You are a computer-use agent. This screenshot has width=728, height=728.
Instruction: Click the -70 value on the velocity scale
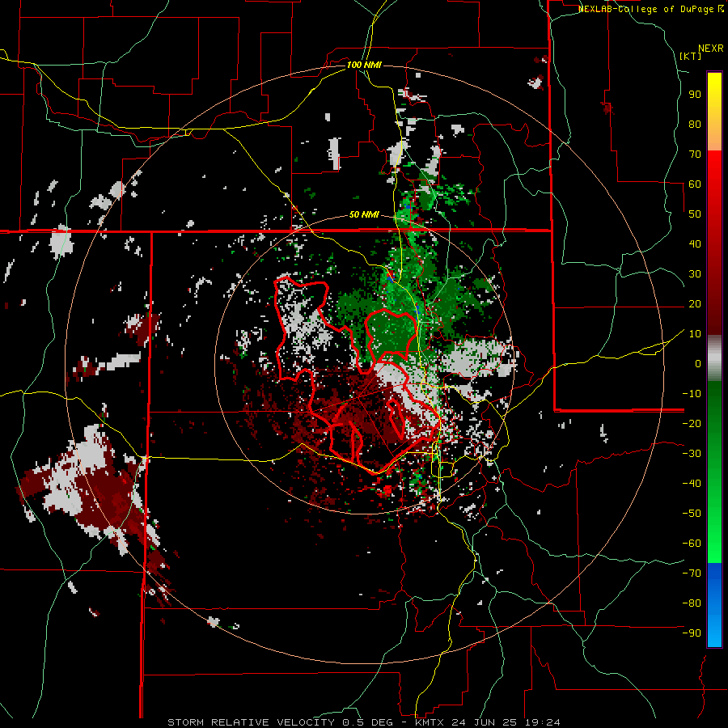692,574
